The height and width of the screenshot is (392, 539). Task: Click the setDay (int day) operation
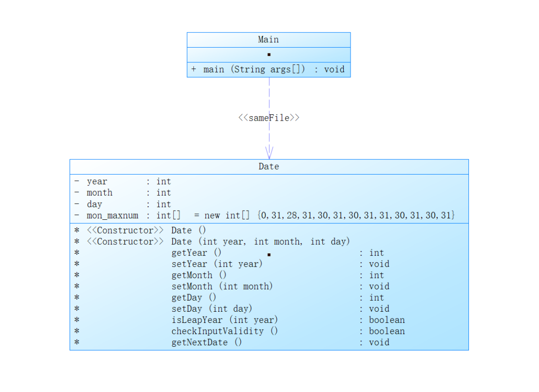tap(212, 308)
